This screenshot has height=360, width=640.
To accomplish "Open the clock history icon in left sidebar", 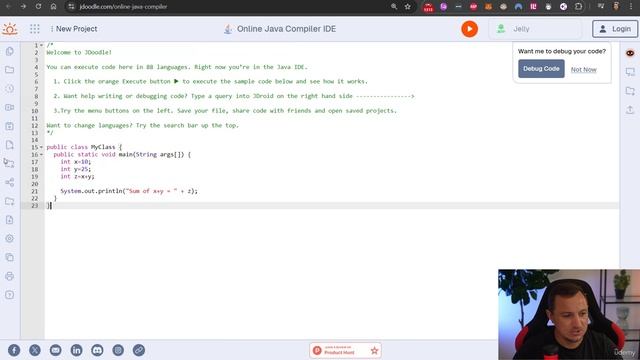I will [x=10, y=89].
